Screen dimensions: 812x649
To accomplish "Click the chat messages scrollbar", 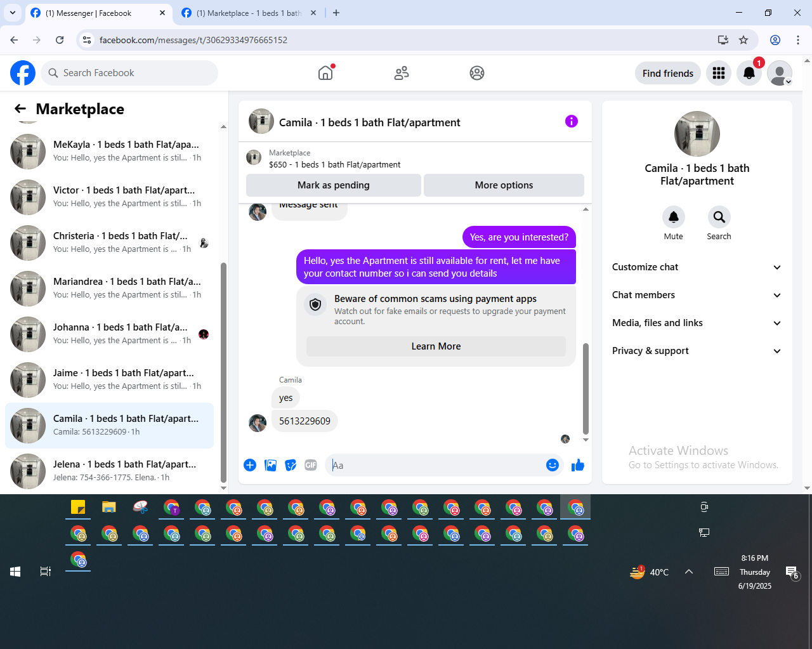I will (586, 388).
